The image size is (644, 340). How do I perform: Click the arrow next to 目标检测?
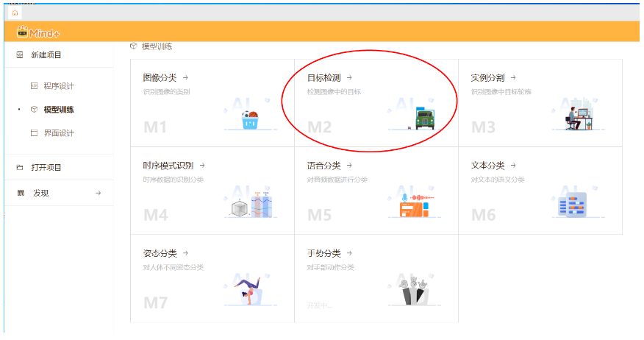point(349,77)
